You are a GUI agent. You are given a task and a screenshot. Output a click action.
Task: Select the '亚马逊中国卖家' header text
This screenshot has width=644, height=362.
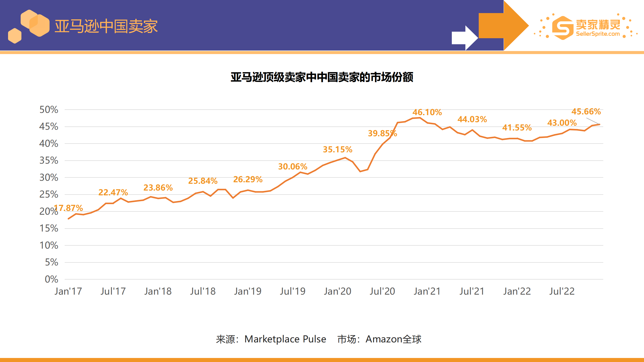(106, 25)
